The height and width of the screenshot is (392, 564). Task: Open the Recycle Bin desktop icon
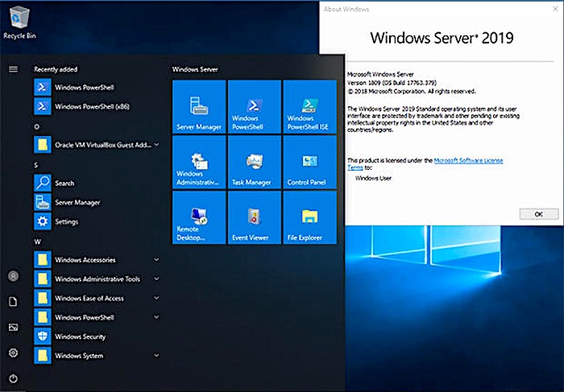(19, 23)
